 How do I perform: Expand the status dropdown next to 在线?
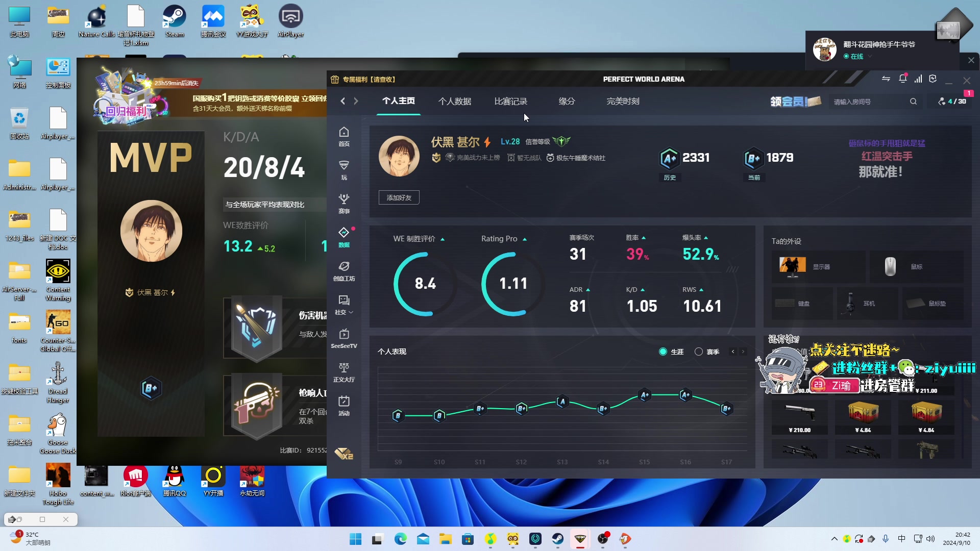870,56
